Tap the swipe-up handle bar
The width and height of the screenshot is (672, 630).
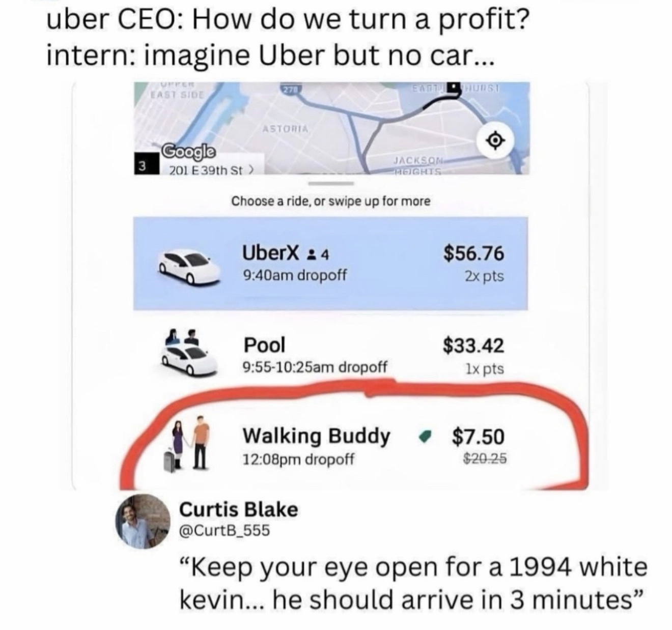(x=331, y=183)
